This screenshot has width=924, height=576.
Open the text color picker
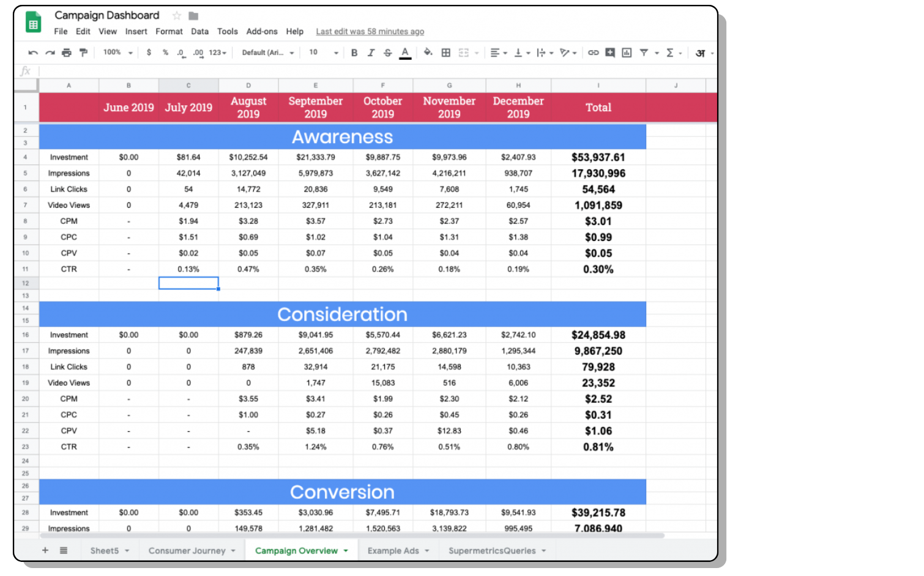(405, 53)
